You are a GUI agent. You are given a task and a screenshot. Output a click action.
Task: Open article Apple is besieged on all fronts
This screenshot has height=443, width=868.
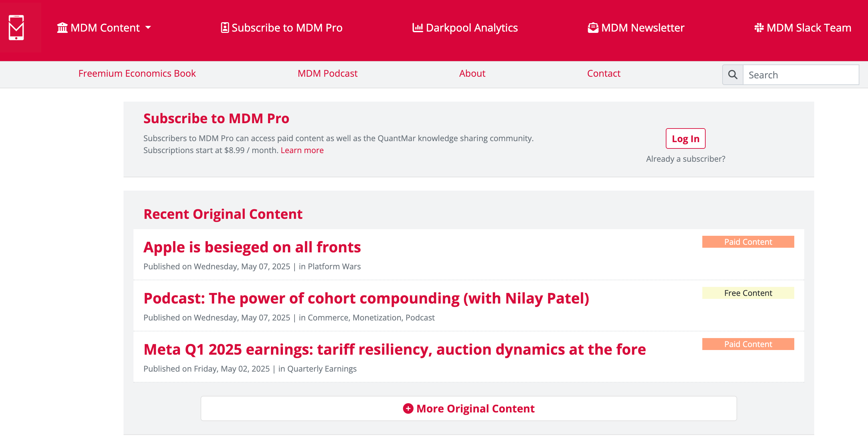pos(252,247)
